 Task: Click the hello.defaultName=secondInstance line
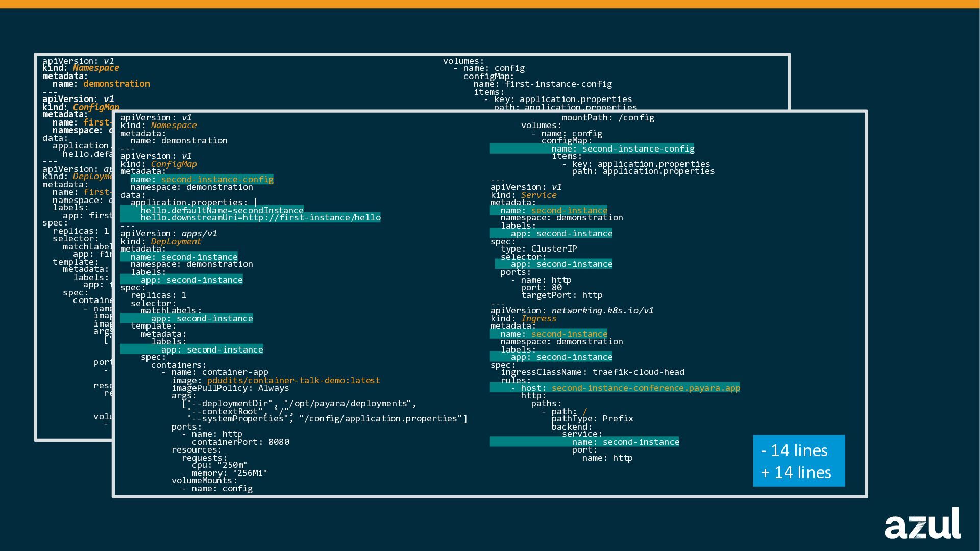222,210
